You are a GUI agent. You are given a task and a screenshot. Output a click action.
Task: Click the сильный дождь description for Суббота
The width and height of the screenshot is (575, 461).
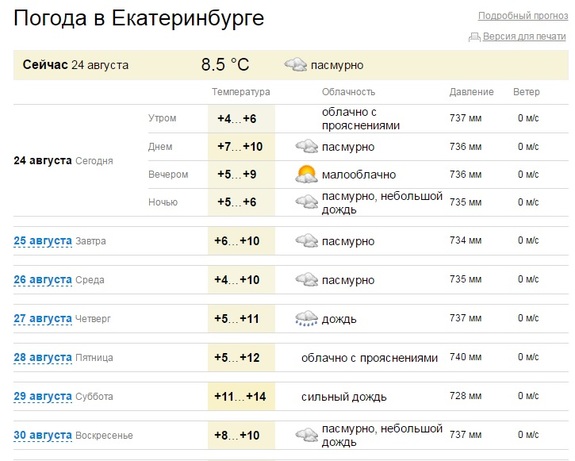tap(344, 397)
